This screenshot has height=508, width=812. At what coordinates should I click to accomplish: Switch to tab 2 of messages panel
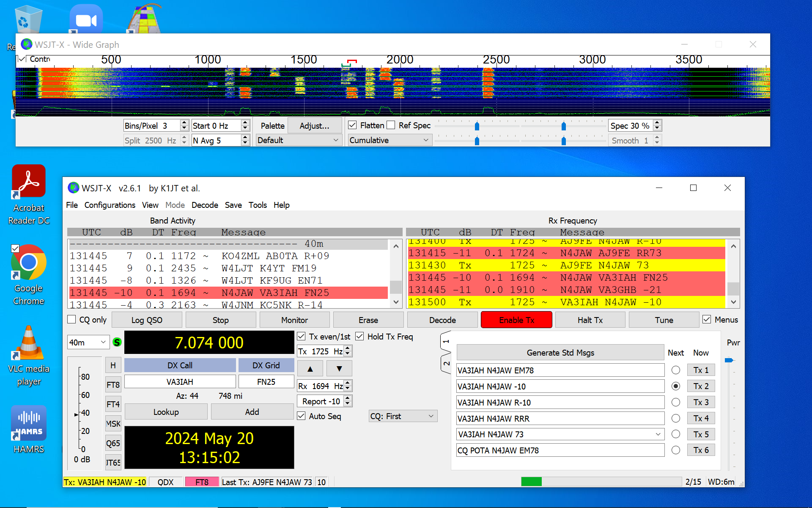(446, 364)
